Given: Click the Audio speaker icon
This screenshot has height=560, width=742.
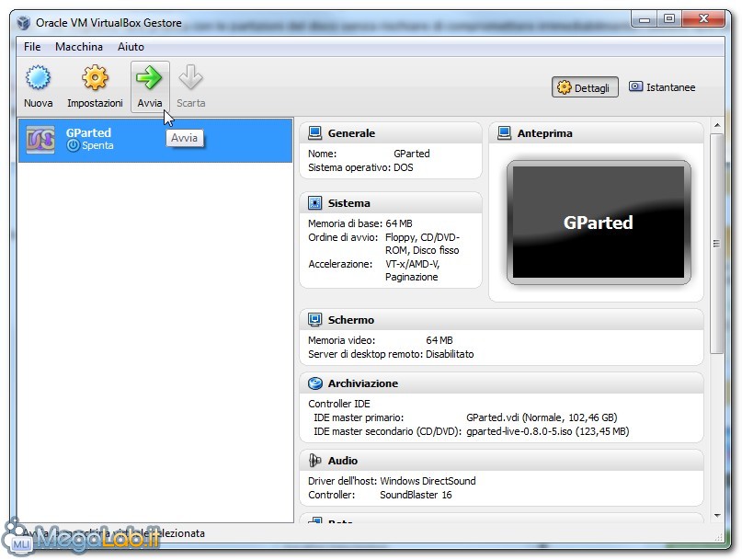Looking at the screenshot, I should pos(315,461).
